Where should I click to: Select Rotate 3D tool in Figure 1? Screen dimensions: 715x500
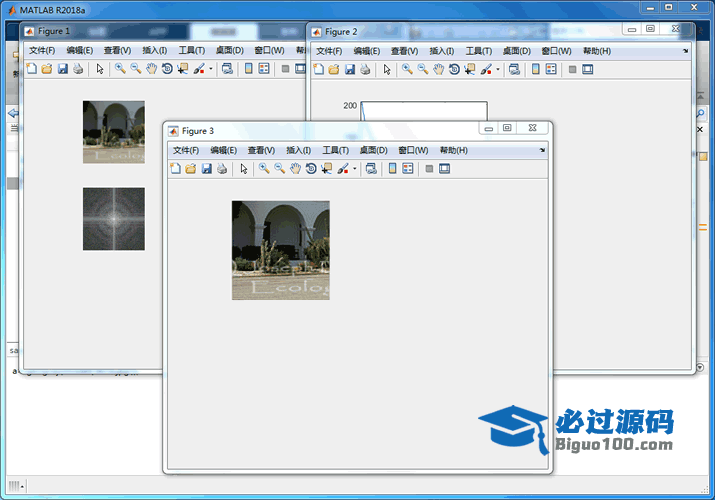[x=166, y=69]
